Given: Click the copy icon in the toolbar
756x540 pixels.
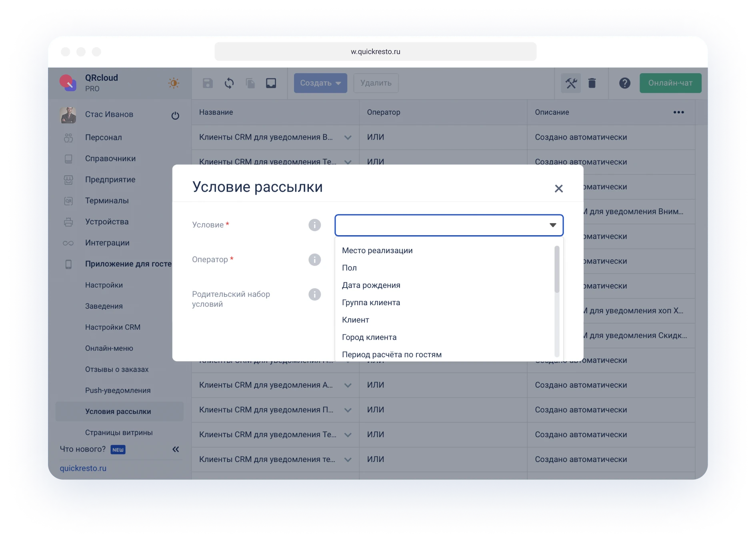Looking at the screenshot, I should coord(250,83).
